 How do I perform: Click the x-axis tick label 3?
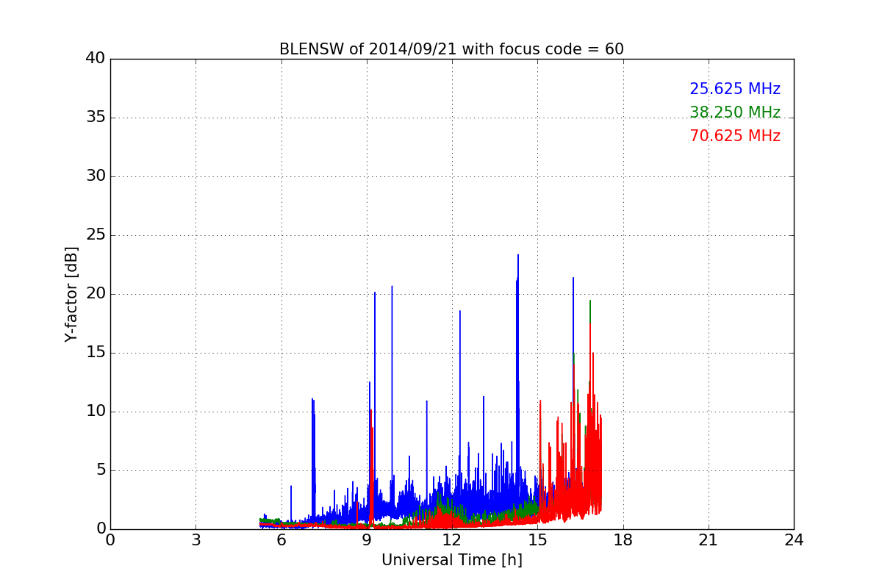196,540
